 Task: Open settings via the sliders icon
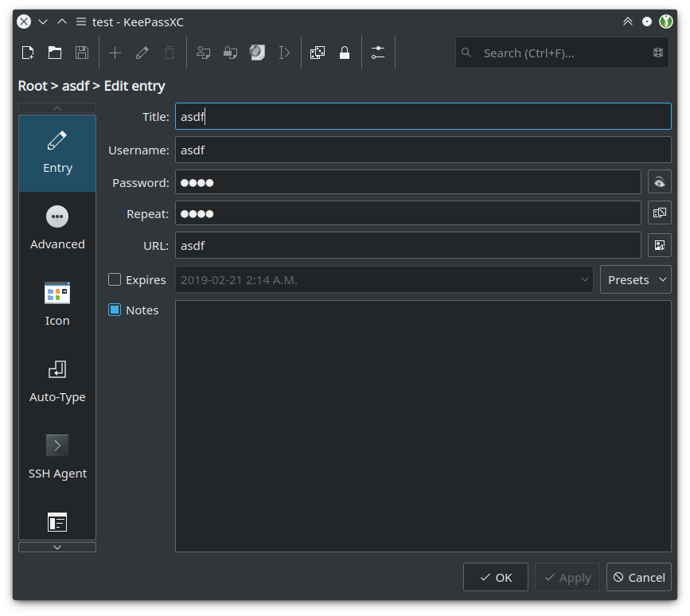click(x=378, y=53)
